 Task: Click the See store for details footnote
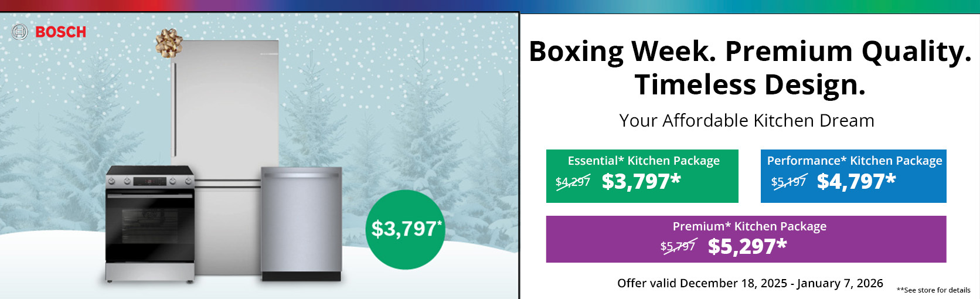coord(933,290)
